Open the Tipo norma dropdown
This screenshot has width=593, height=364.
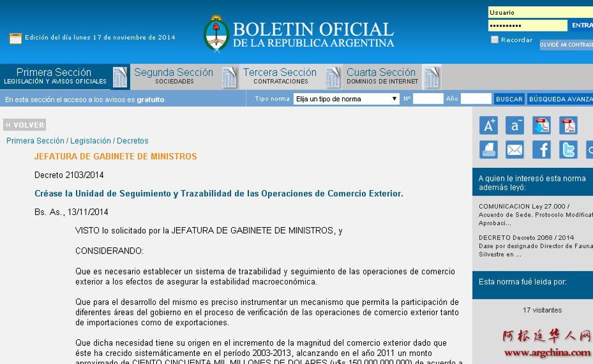point(346,99)
